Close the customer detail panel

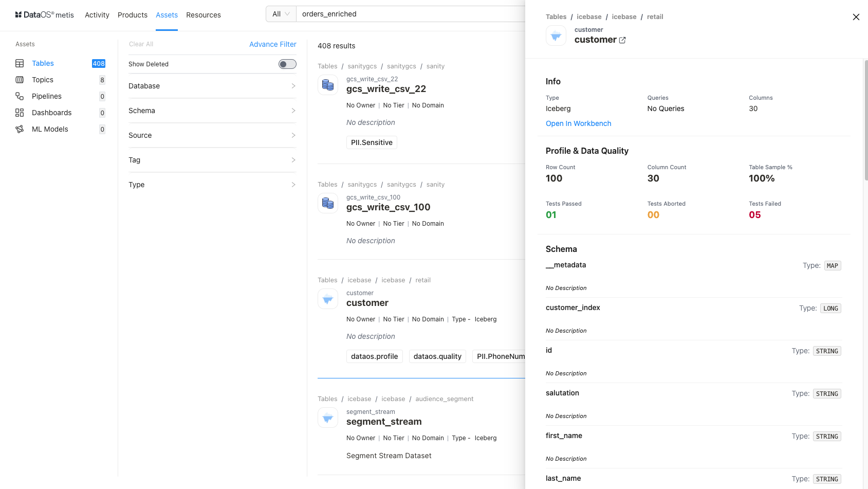click(x=856, y=17)
